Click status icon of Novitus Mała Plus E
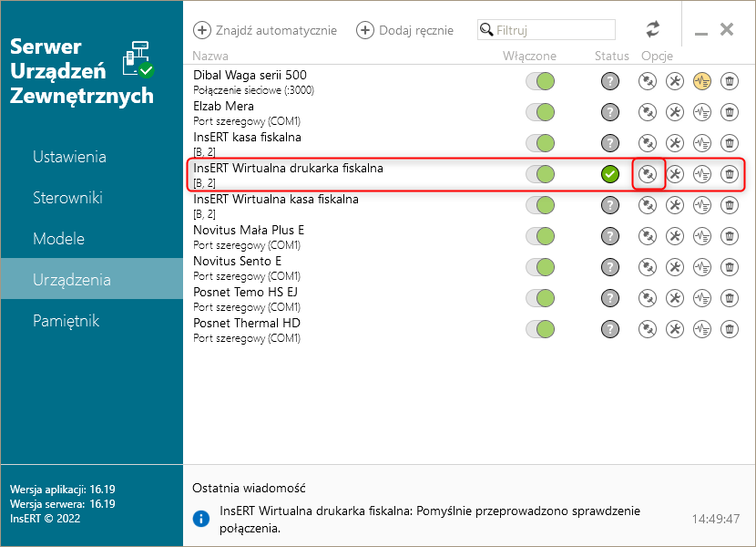Image resolution: width=756 pixels, height=547 pixels. [x=610, y=236]
